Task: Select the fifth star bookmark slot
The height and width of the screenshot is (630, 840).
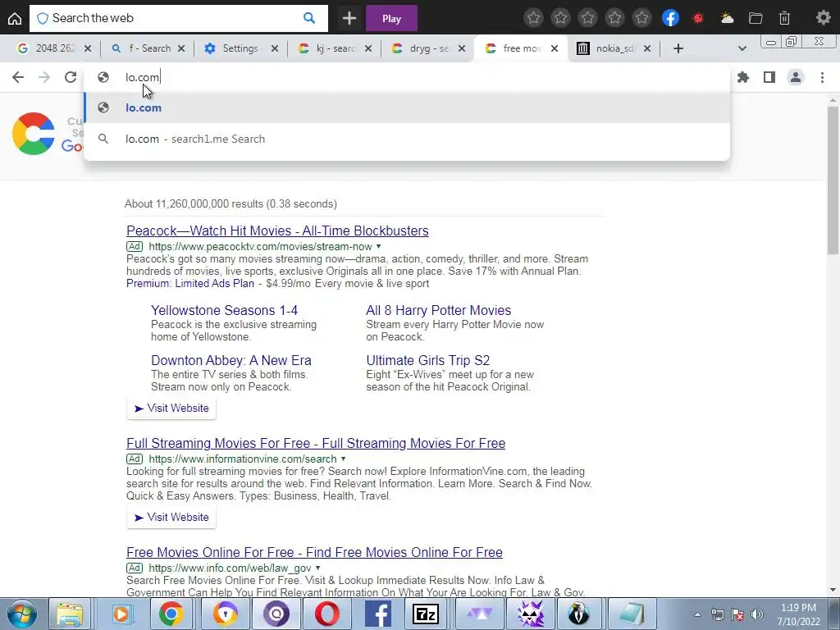Action: click(641, 18)
